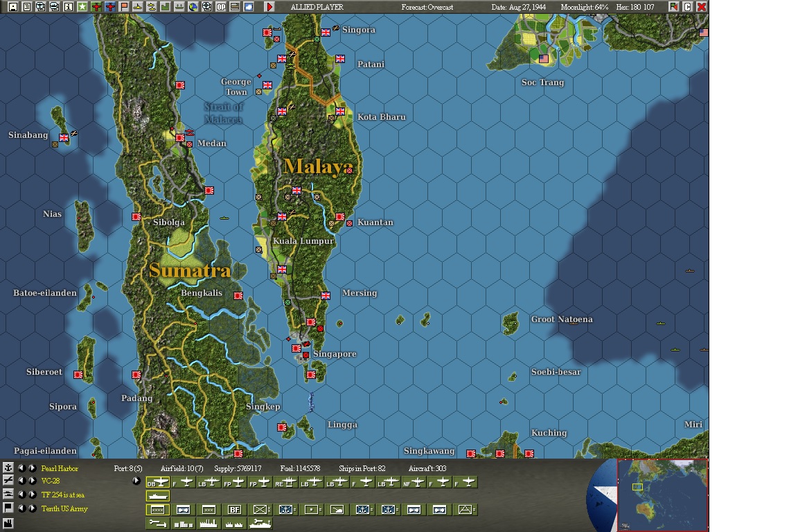Click the cloud weather toolbar icon
The width and height of the screenshot is (798, 532).
(x=249, y=7)
